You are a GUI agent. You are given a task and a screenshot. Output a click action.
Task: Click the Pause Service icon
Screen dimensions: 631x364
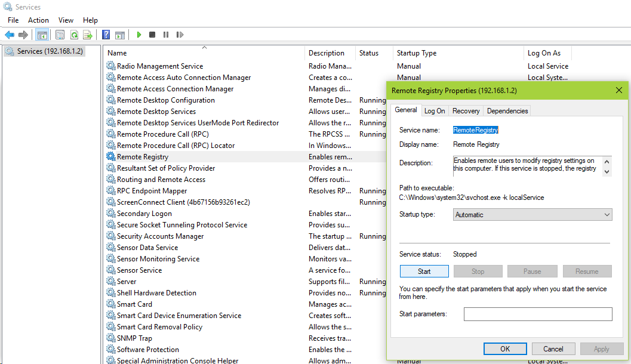[166, 34]
